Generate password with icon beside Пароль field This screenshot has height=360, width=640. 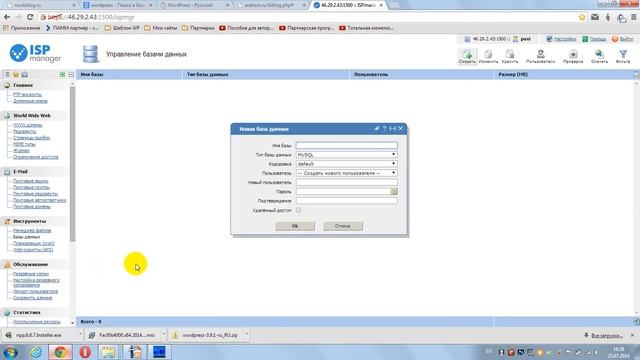point(394,191)
